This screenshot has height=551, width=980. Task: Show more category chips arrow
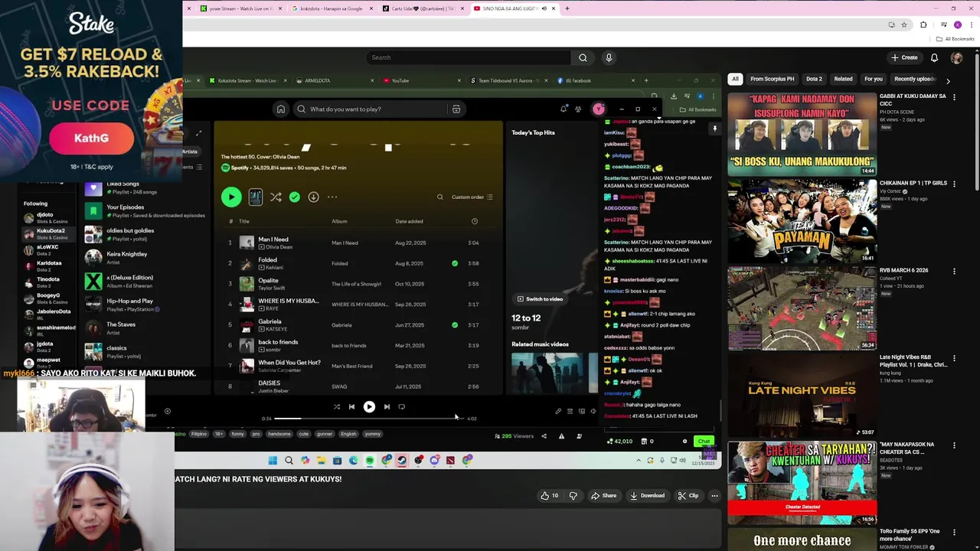[948, 80]
